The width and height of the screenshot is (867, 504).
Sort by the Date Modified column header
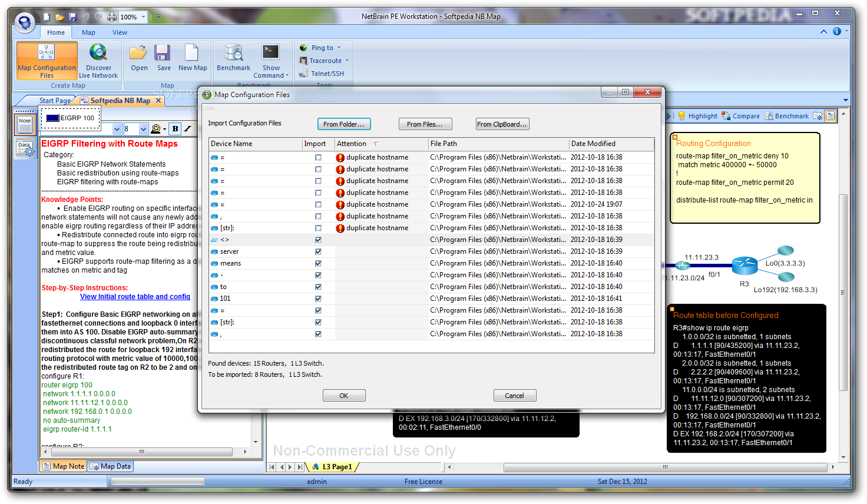click(x=611, y=144)
